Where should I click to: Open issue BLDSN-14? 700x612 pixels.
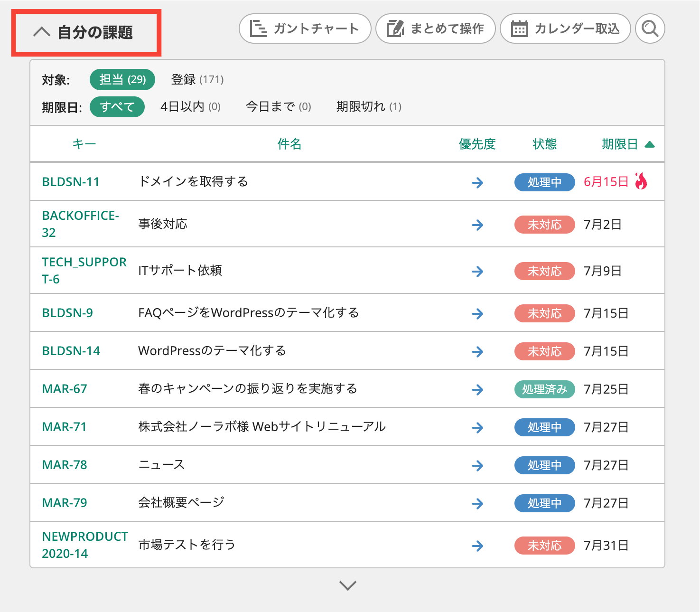pyautogui.click(x=71, y=351)
